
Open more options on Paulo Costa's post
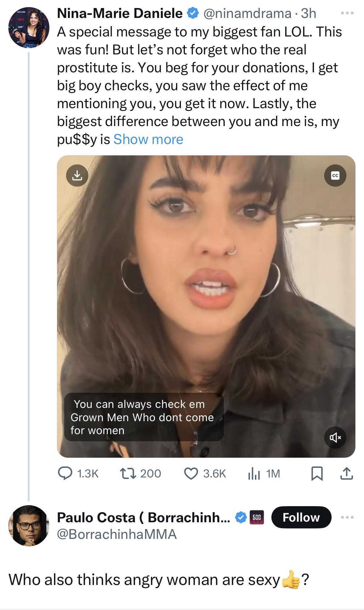[347, 517]
